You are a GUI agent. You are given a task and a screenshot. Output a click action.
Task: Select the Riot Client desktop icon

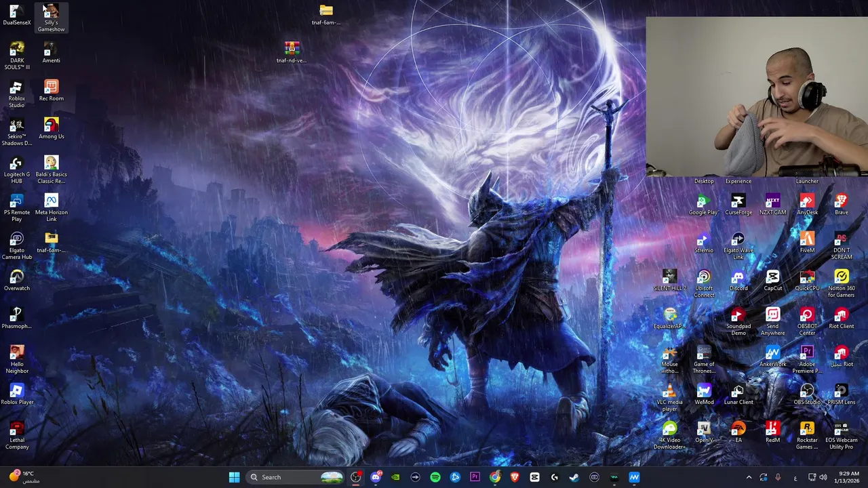tap(841, 319)
